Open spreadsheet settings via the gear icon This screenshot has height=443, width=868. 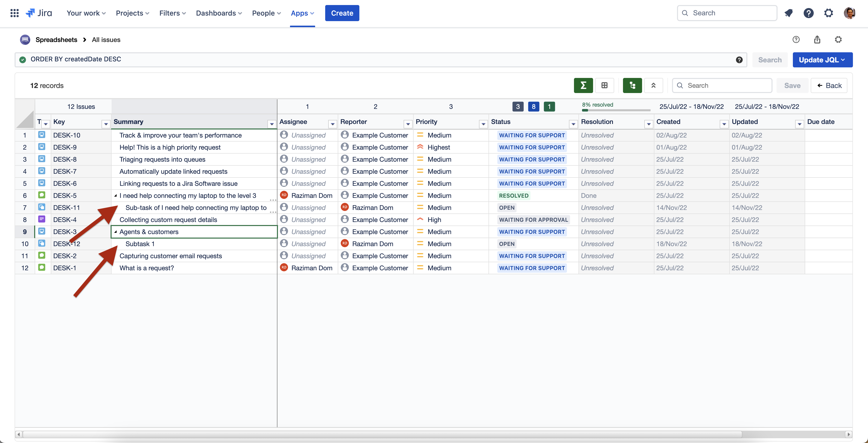[x=839, y=39]
